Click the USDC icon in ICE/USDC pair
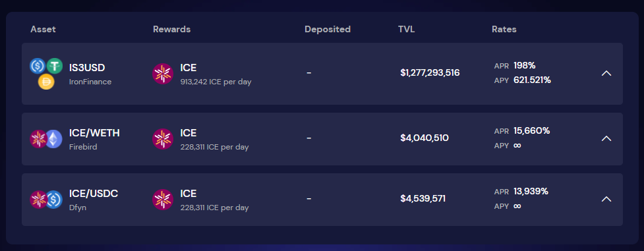The width and height of the screenshot is (644, 251). (x=54, y=199)
